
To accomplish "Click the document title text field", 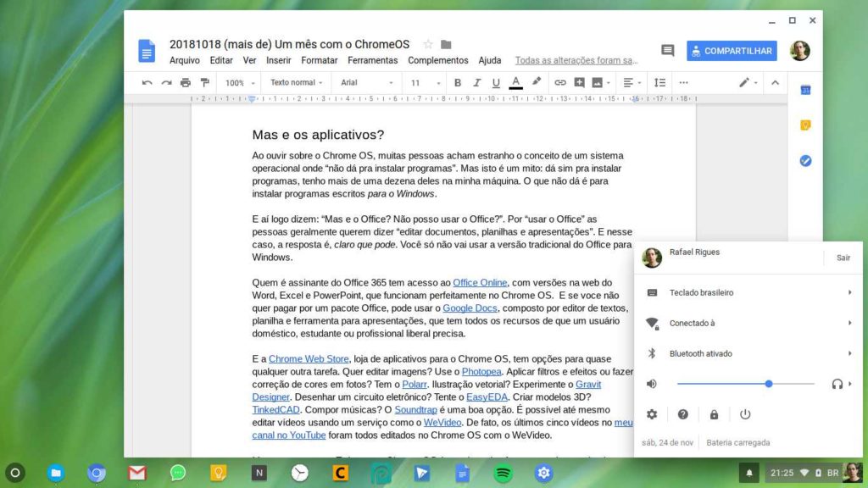I will [x=290, y=44].
